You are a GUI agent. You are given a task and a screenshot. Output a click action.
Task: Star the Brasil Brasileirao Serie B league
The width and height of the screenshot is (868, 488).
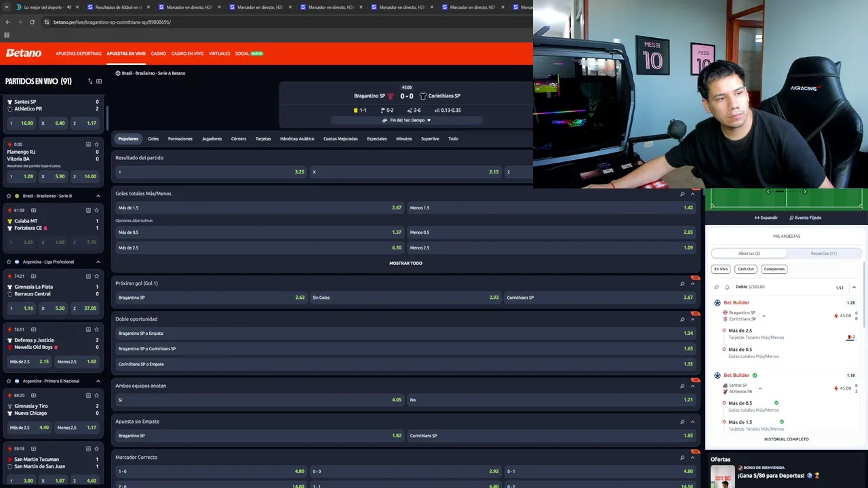pyautogui.click(x=9, y=196)
